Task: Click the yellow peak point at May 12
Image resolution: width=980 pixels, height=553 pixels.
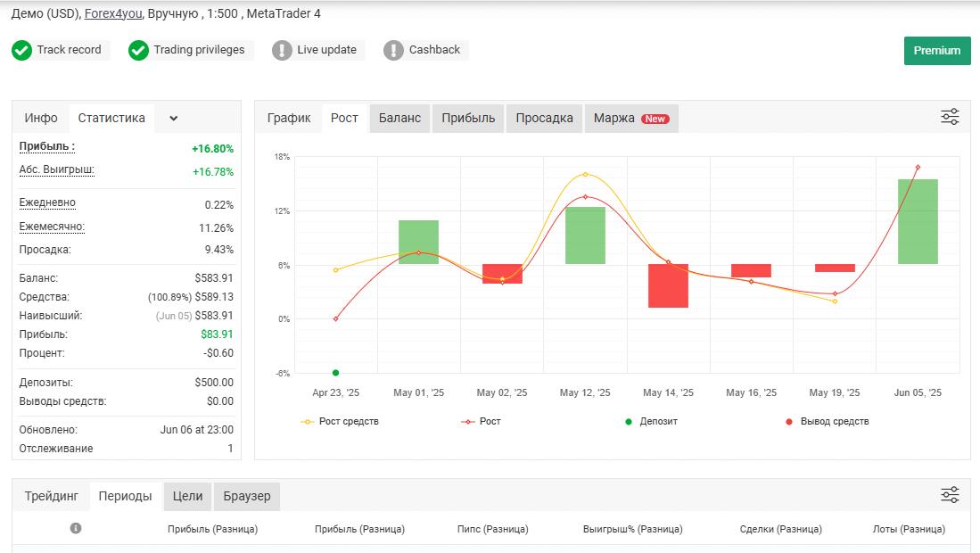Action: 586,174
